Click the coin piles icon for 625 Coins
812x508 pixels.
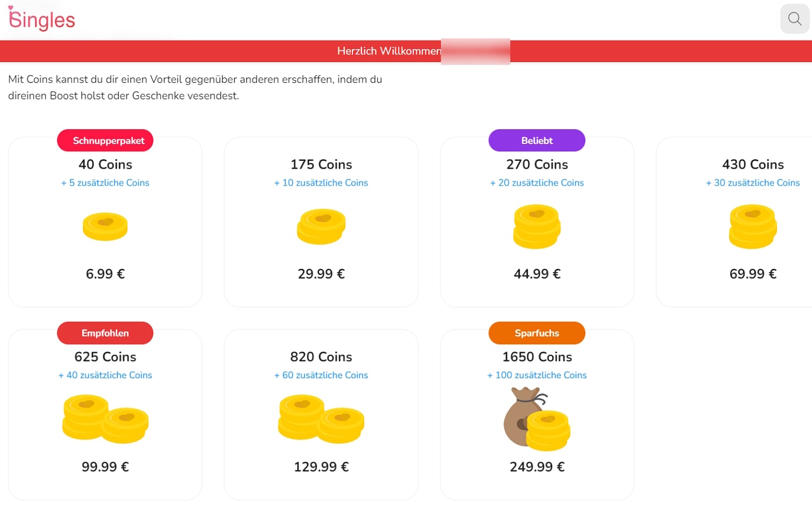[105, 418]
